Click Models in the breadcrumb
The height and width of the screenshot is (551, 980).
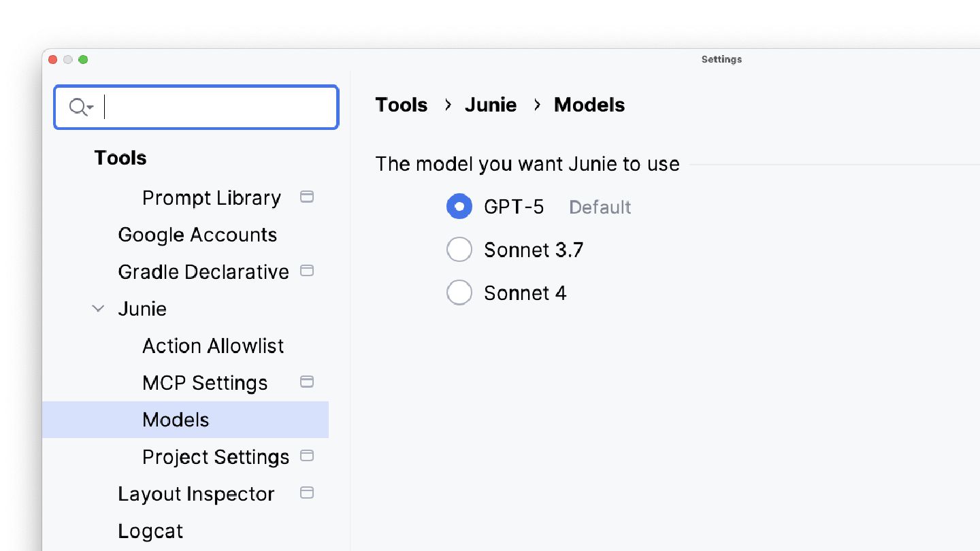tap(589, 105)
